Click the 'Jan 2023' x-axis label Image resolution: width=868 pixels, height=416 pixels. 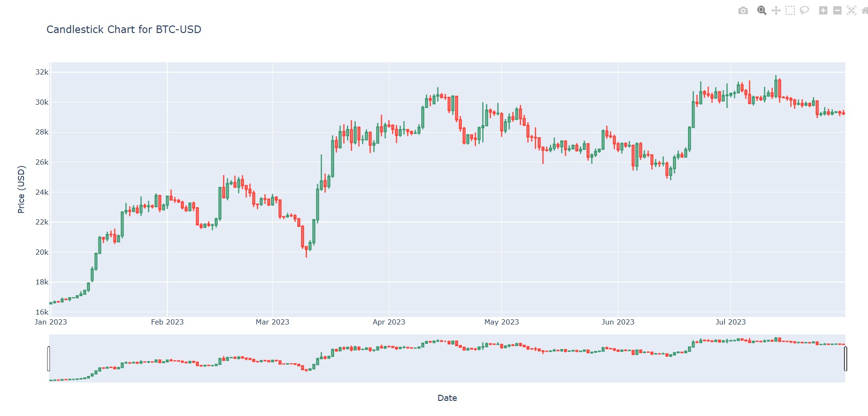pyautogui.click(x=51, y=322)
